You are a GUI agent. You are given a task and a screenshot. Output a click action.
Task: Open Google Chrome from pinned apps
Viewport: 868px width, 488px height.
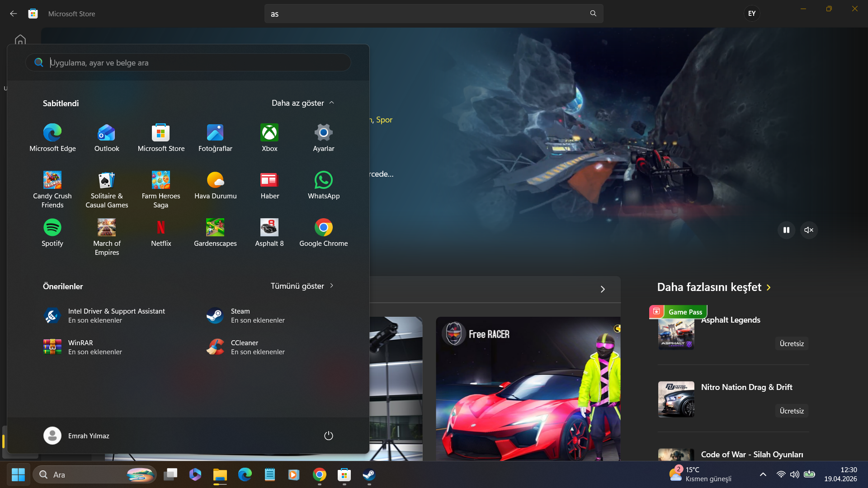coord(324,233)
